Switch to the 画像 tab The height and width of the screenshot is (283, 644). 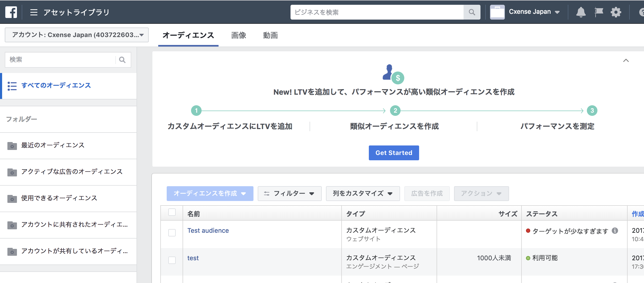(239, 35)
